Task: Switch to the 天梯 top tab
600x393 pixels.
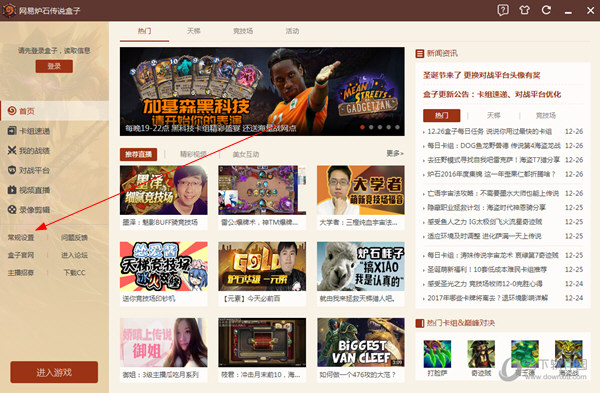Action: (194, 31)
